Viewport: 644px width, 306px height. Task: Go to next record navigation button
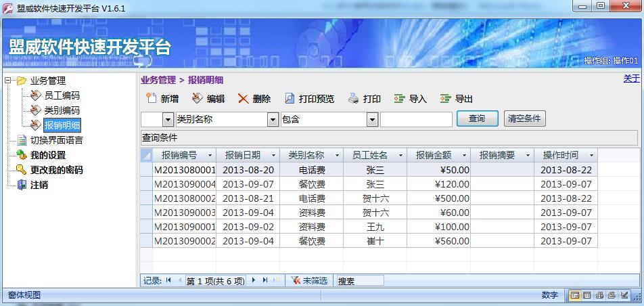pyautogui.click(x=254, y=280)
